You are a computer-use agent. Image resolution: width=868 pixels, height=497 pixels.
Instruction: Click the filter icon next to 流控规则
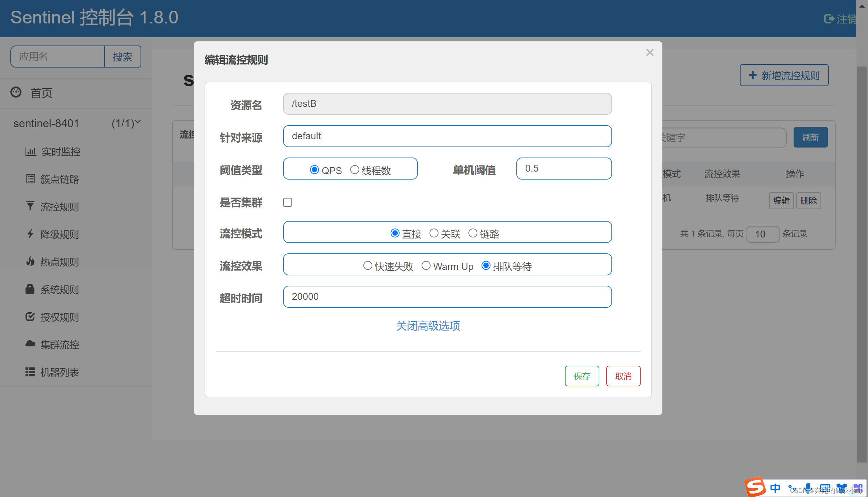(x=30, y=206)
